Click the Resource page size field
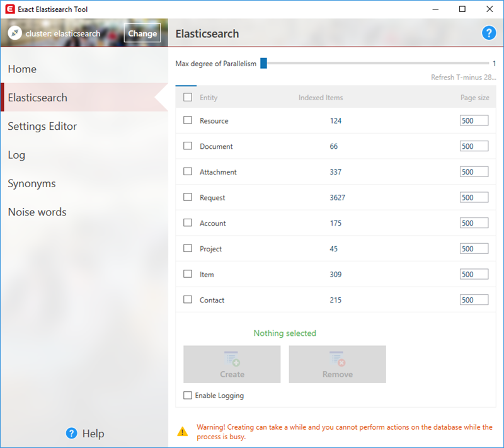 tap(474, 120)
